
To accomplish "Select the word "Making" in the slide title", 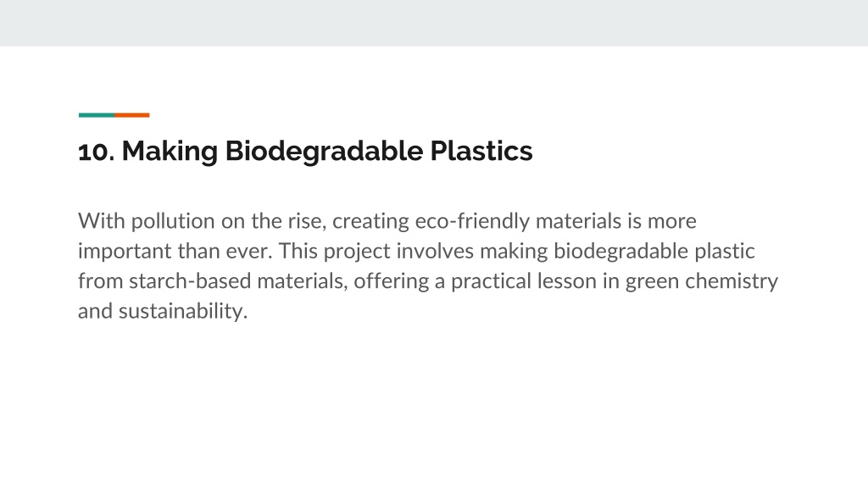I will pyautogui.click(x=170, y=152).
